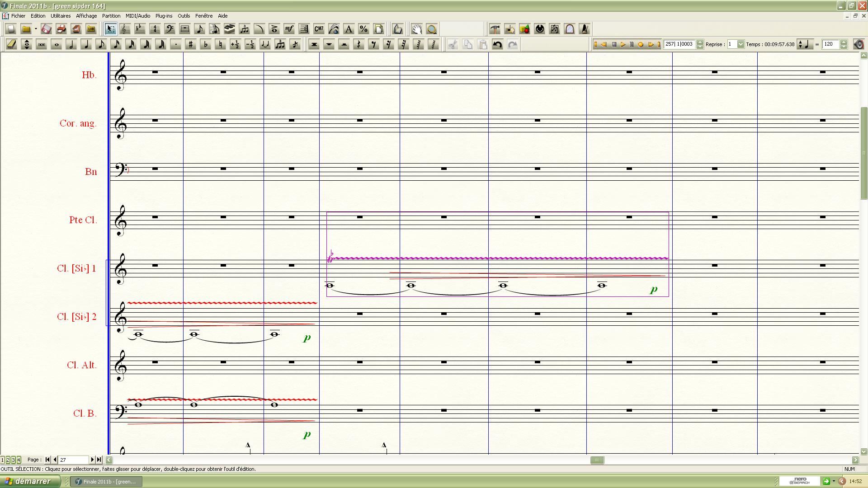The height and width of the screenshot is (488, 868).
Task: Select the Smart Shape slur tool
Action: pyautogui.click(x=259, y=29)
